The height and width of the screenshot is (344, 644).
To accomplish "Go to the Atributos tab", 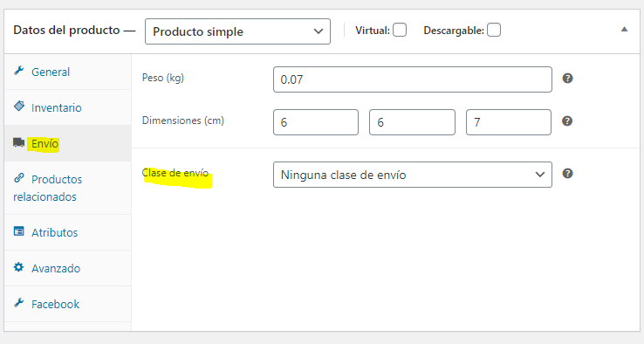I will (x=68, y=232).
